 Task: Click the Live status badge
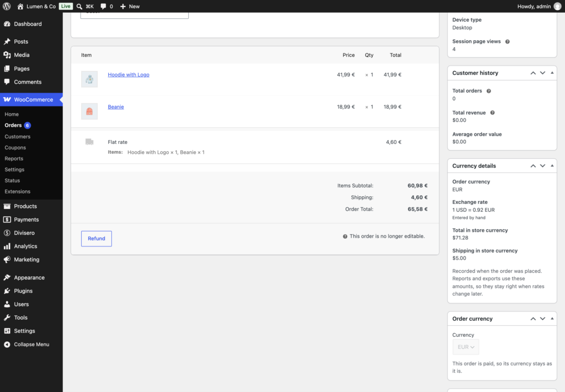pyautogui.click(x=66, y=6)
